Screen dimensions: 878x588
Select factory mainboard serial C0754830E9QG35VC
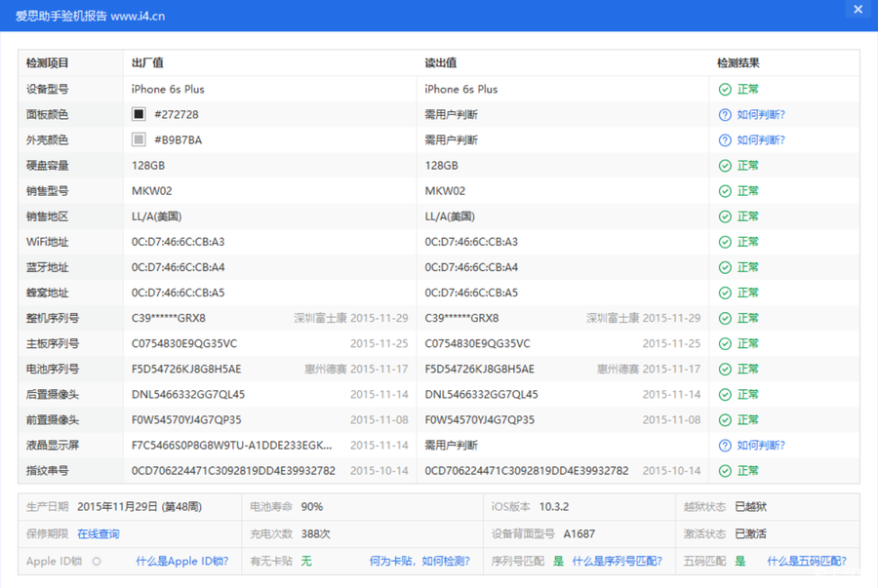click(x=184, y=343)
